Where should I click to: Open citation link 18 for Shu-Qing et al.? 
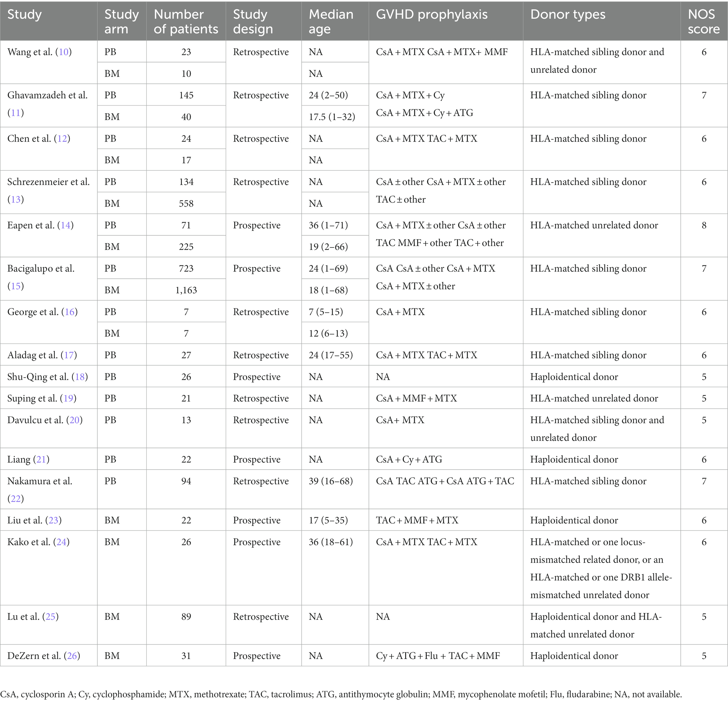click(x=80, y=377)
